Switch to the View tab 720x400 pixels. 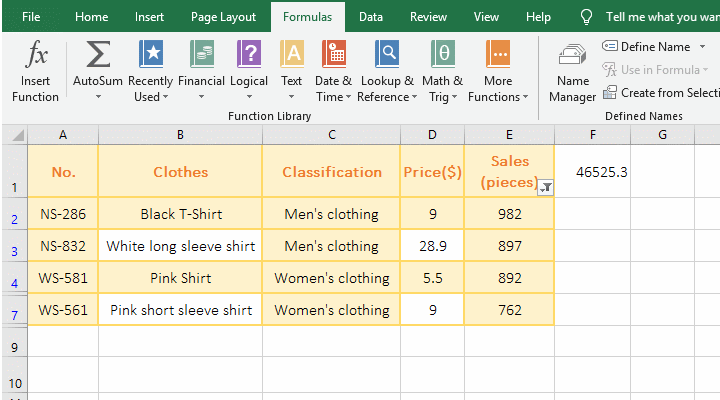click(486, 17)
